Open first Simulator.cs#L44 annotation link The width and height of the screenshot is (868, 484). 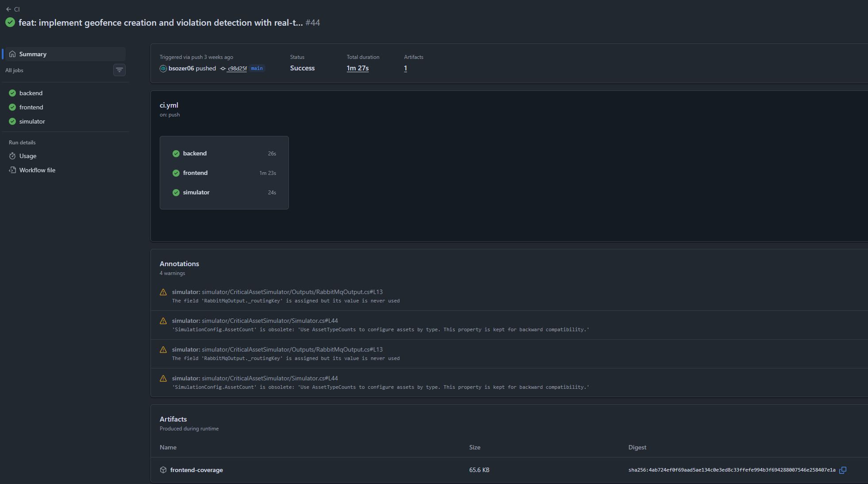click(x=270, y=321)
